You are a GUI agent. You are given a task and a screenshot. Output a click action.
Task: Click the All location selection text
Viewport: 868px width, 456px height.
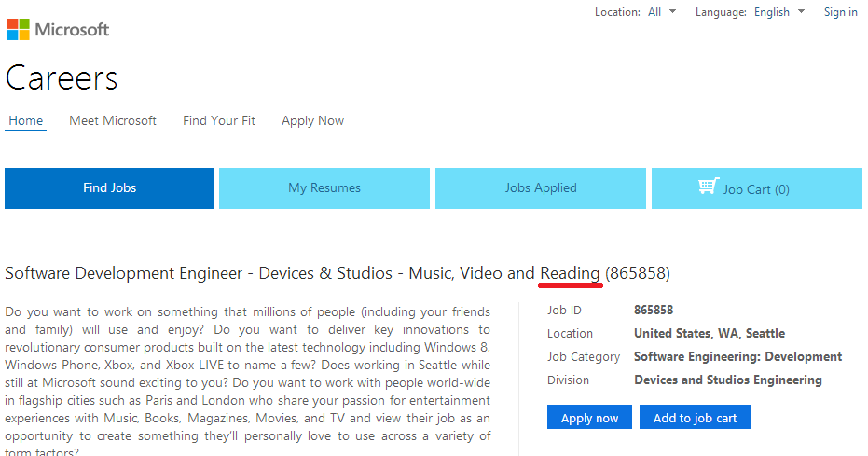pyautogui.click(x=654, y=12)
